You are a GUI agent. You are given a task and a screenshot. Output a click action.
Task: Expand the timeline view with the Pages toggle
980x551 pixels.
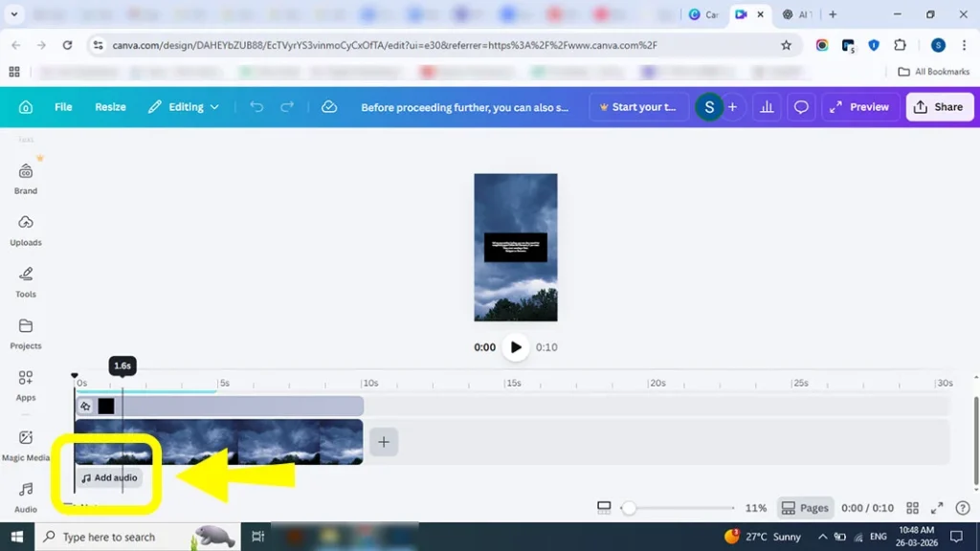pyautogui.click(x=805, y=508)
